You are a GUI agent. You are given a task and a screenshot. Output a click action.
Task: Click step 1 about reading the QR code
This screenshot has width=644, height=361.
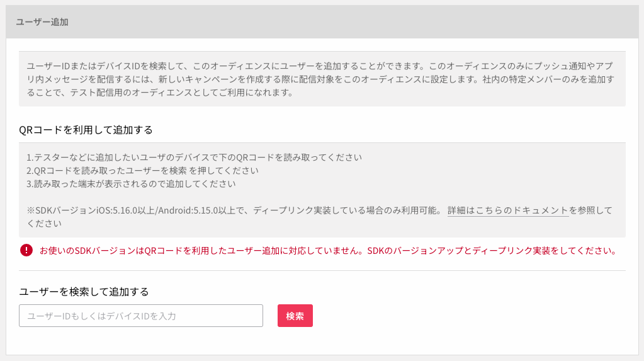[194, 158]
